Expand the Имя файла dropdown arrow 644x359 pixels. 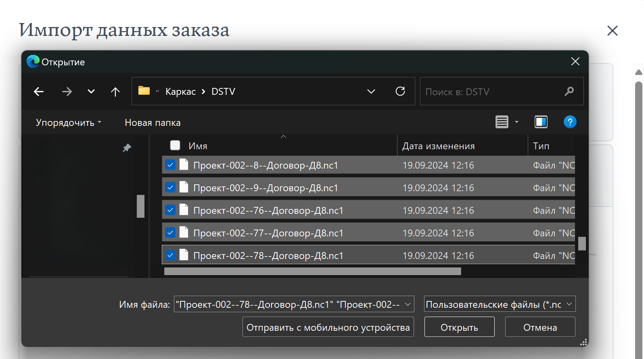tap(408, 304)
